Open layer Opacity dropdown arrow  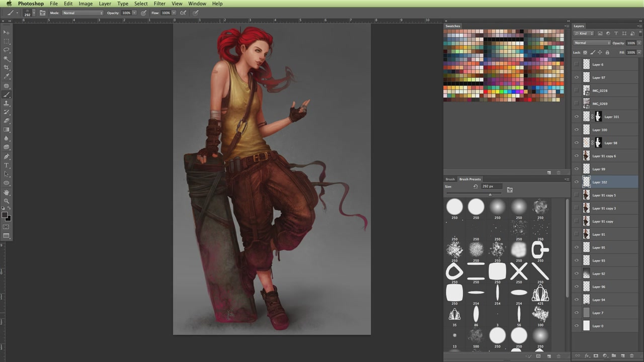pos(639,43)
